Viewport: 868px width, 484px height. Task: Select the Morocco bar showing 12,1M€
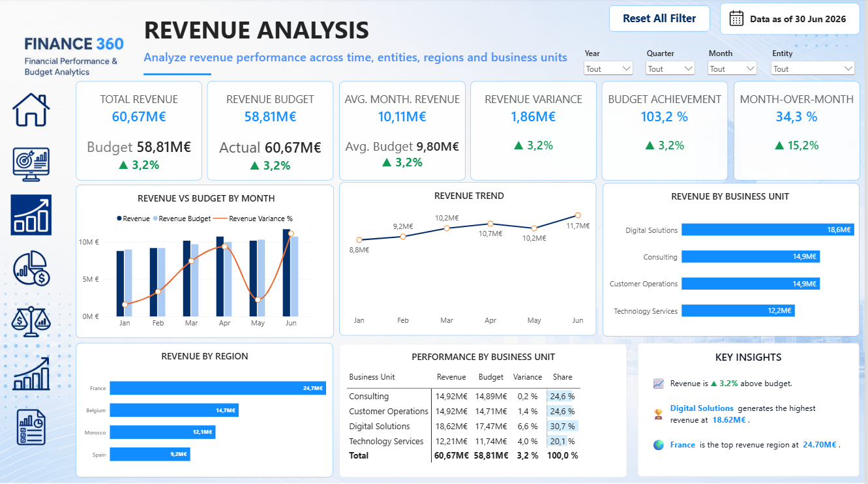pos(162,432)
